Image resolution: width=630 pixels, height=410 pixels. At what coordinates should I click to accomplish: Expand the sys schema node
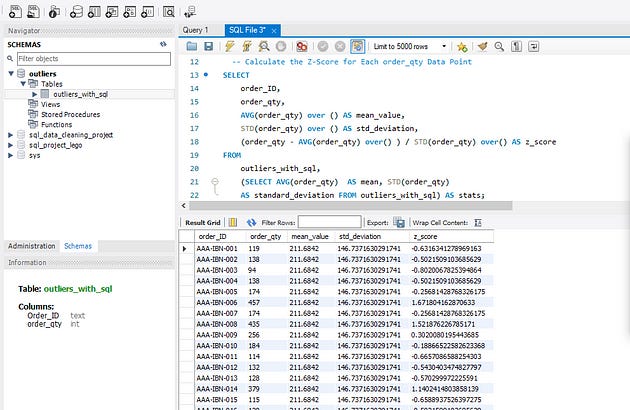tap(11, 155)
